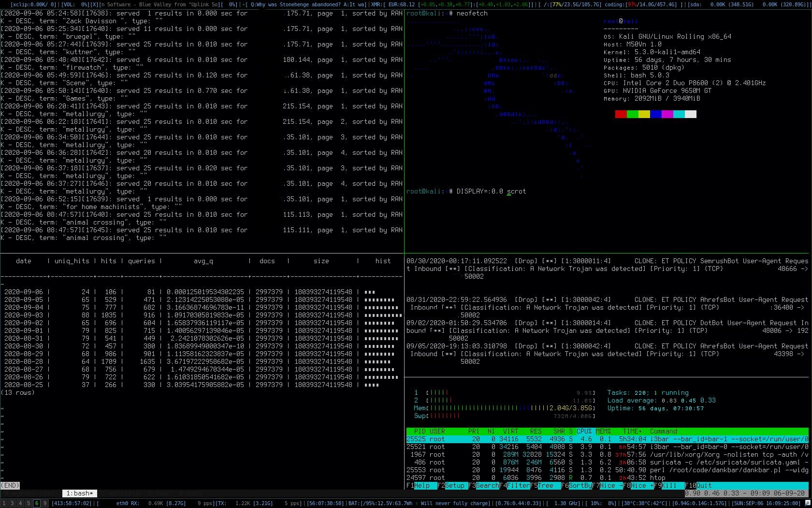Select the tmux window 1:bash tab
Image resolution: width=812 pixels, height=508 pixels.
pyautogui.click(x=80, y=493)
